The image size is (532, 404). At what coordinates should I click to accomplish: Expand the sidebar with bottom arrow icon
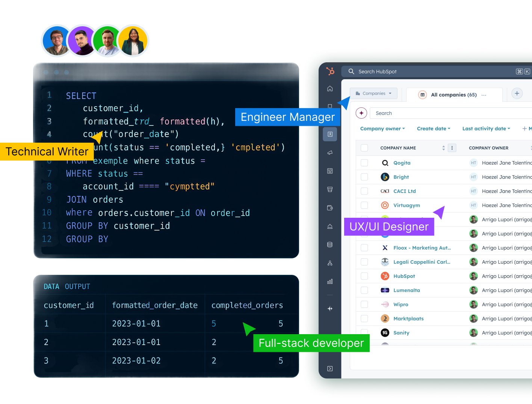pos(330,368)
